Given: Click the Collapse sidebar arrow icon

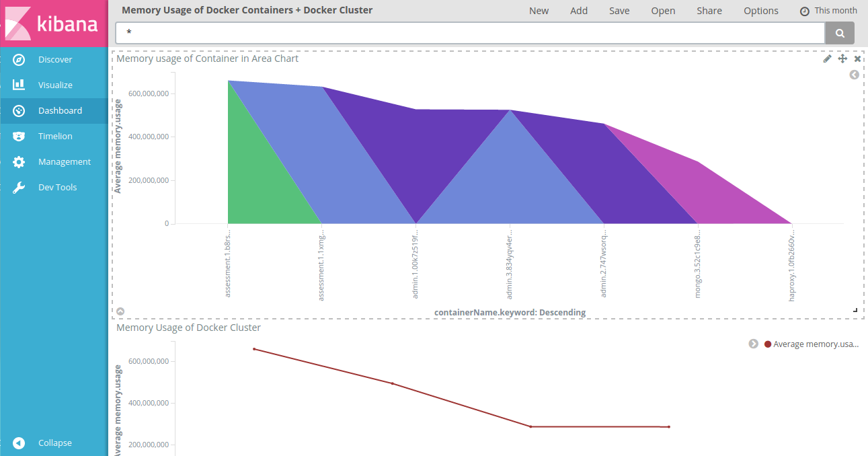Looking at the screenshot, I should 19,443.
